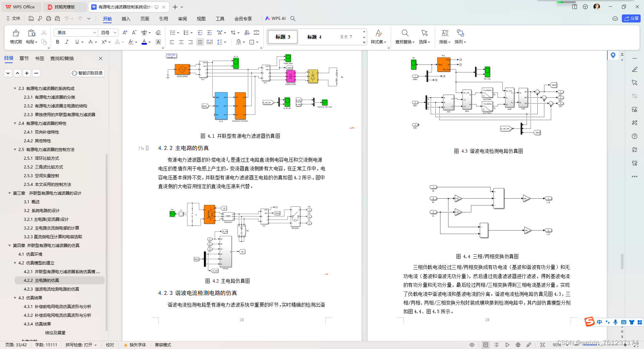Image resolution: width=644 pixels, height=349 pixels.
Task: Click the highlight color pen icon
Action: 131,42
